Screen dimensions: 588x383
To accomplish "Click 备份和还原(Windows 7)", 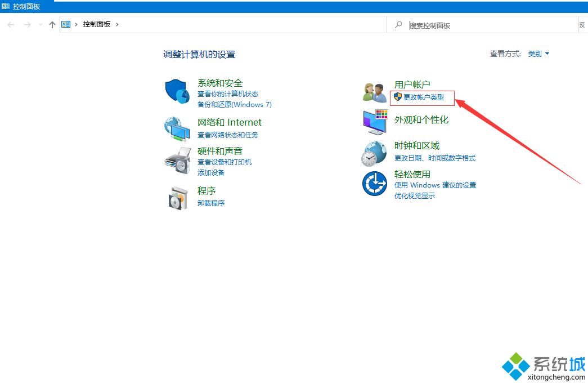I will (235, 104).
